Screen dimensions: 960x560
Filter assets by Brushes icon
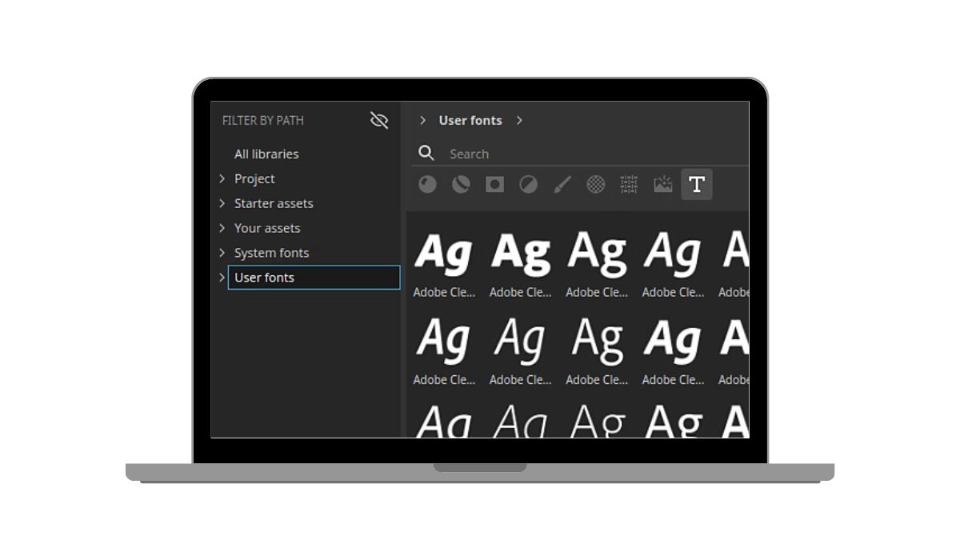[x=562, y=185]
